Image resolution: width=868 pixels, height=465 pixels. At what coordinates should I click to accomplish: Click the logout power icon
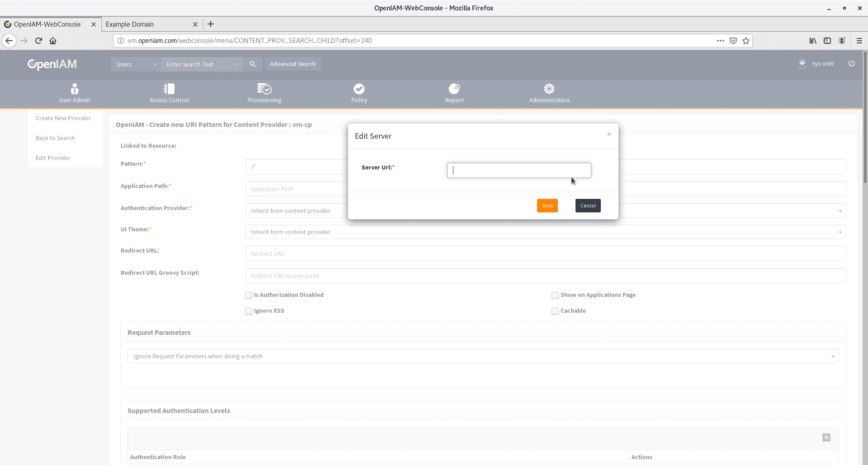point(851,63)
